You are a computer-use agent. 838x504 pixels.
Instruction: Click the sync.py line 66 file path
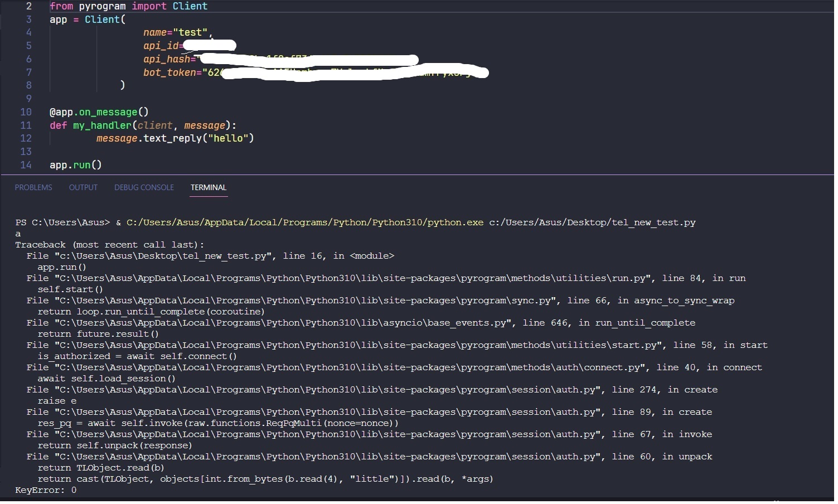point(351,301)
